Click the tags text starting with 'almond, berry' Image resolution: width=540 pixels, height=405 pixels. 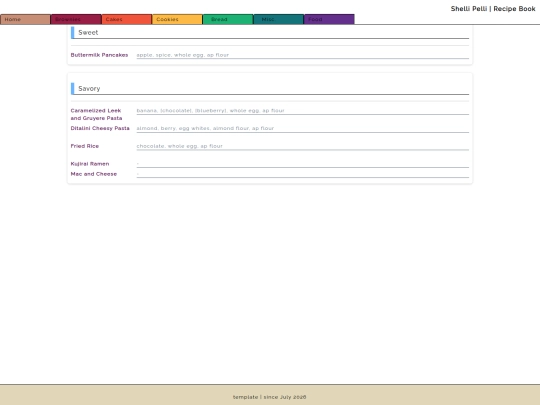tap(205, 128)
